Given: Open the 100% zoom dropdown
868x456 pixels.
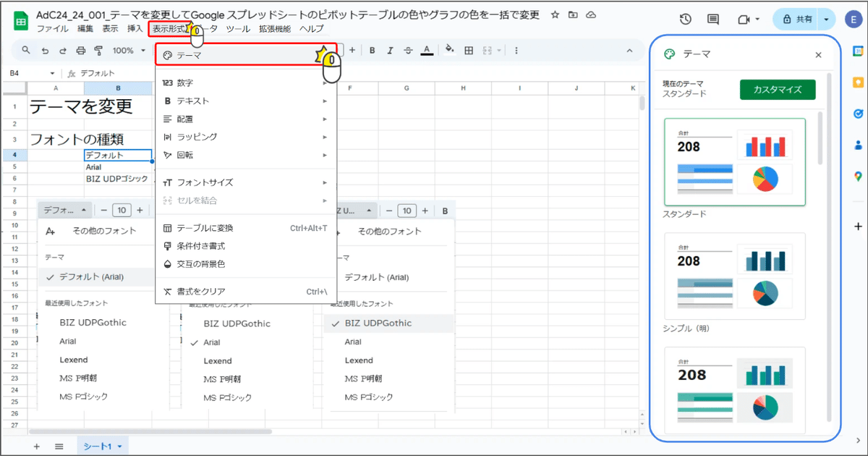Looking at the screenshot, I should 128,51.
